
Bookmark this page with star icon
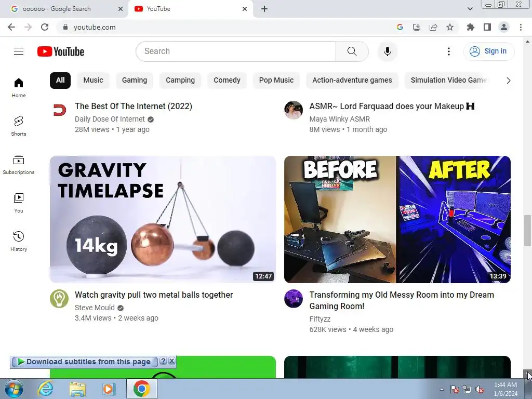449,27
